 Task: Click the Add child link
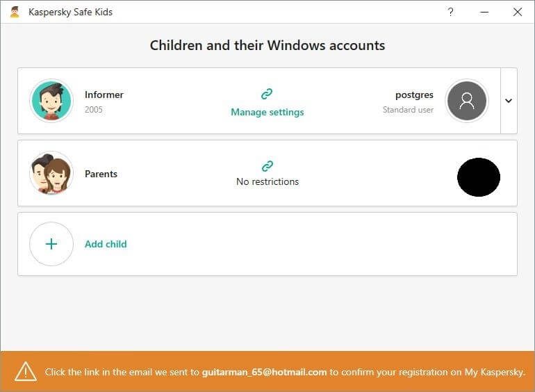click(106, 244)
